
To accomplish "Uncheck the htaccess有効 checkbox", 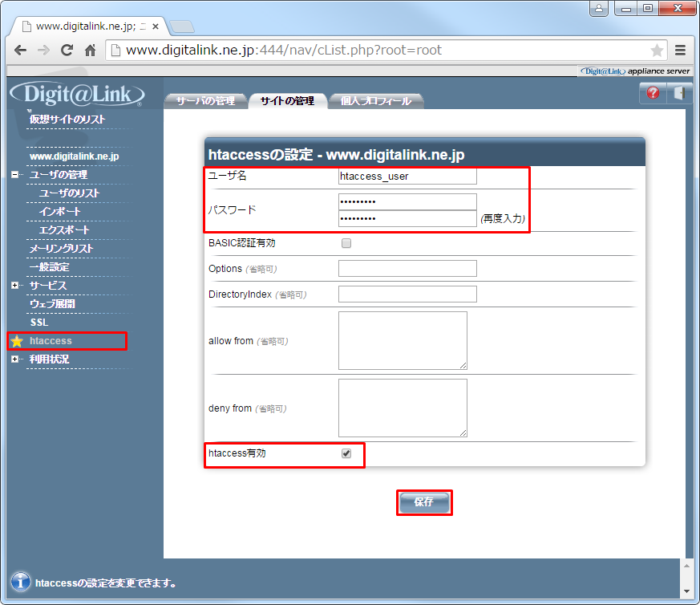I will tap(346, 453).
